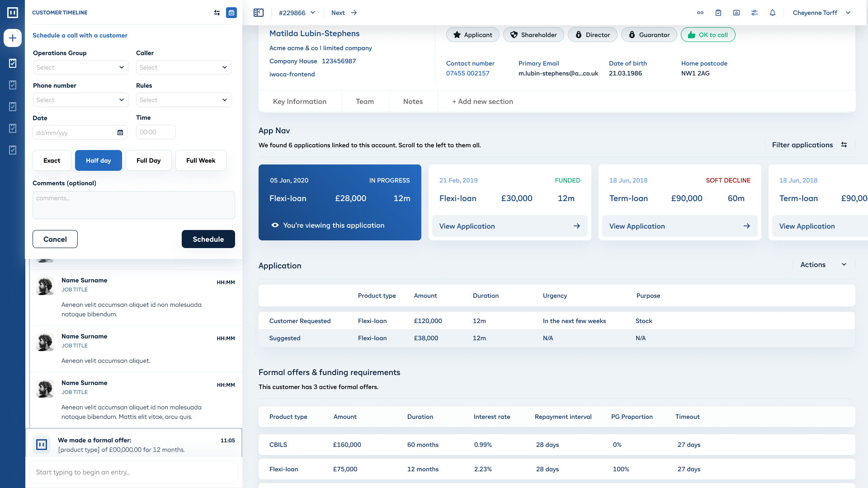
Task: Switch to the Notes tab
Action: pyautogui.click(x=413, y=102)
